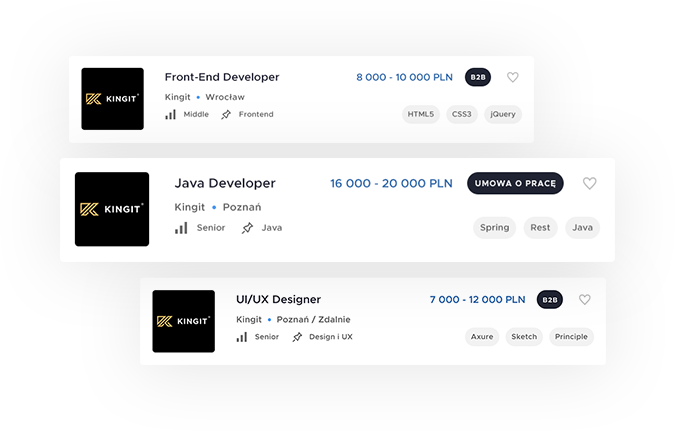Image resolution: width=675 pixels, height=431 pixels.
Task: Open the Java Developer job title
Action: (x=225, y=183)
